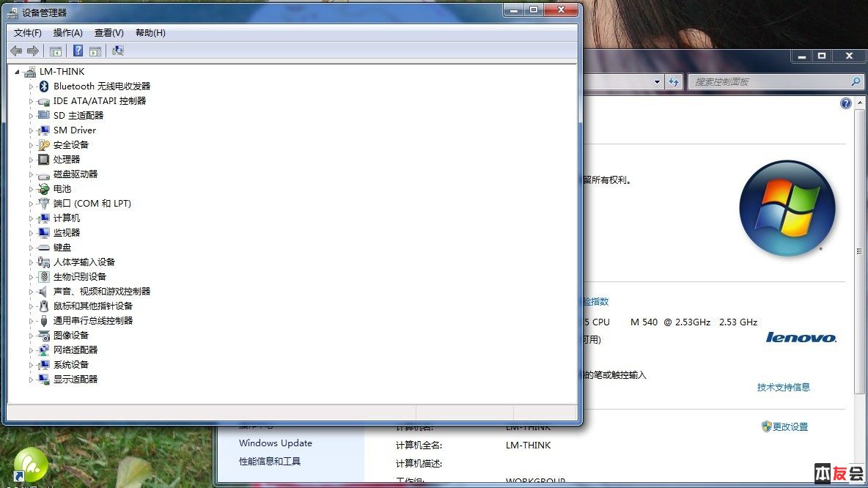The width and height of the screenshot is (868, 488).
Task: Expand the Bluetooth 无线电收发器 node
Action: tap(31, 87)
